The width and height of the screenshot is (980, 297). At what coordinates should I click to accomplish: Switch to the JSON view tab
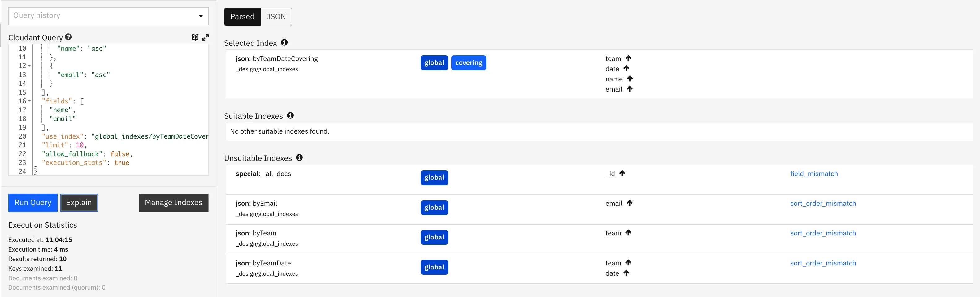(276, 17)
